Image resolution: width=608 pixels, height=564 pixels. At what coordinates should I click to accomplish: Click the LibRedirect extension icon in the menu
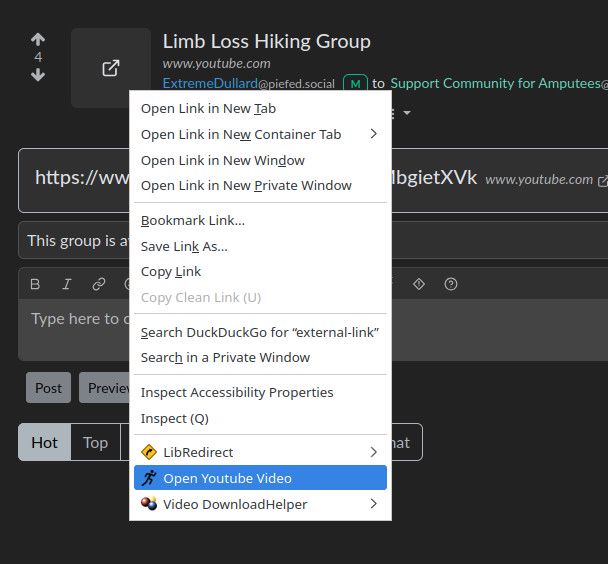click(150, 453)
